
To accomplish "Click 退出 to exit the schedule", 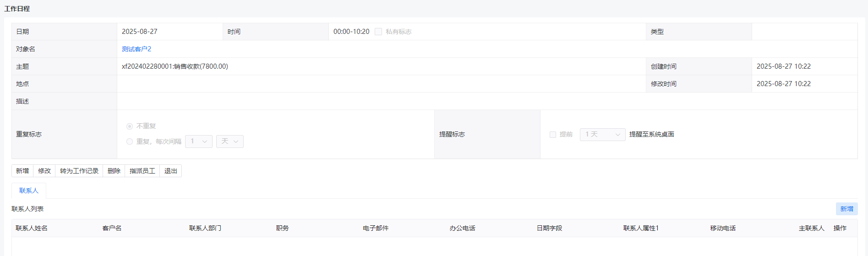I will [x=171, y=171].
